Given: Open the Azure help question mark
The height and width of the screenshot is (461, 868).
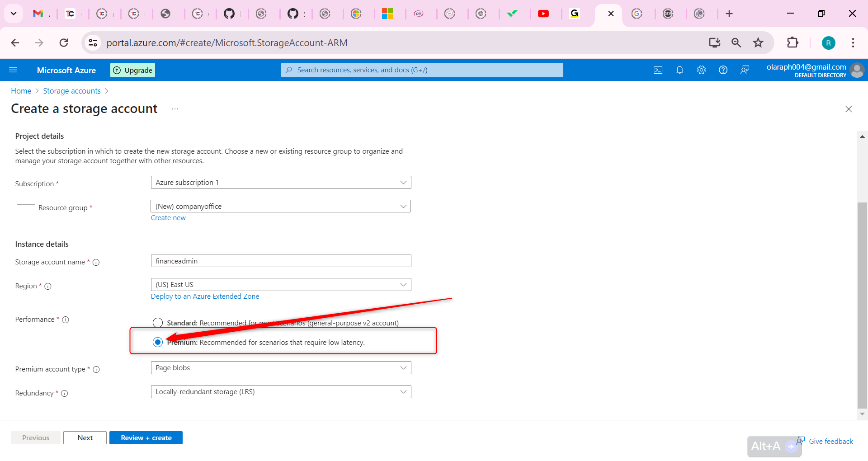Looking at the screenshot, I should tap(723, 70).
